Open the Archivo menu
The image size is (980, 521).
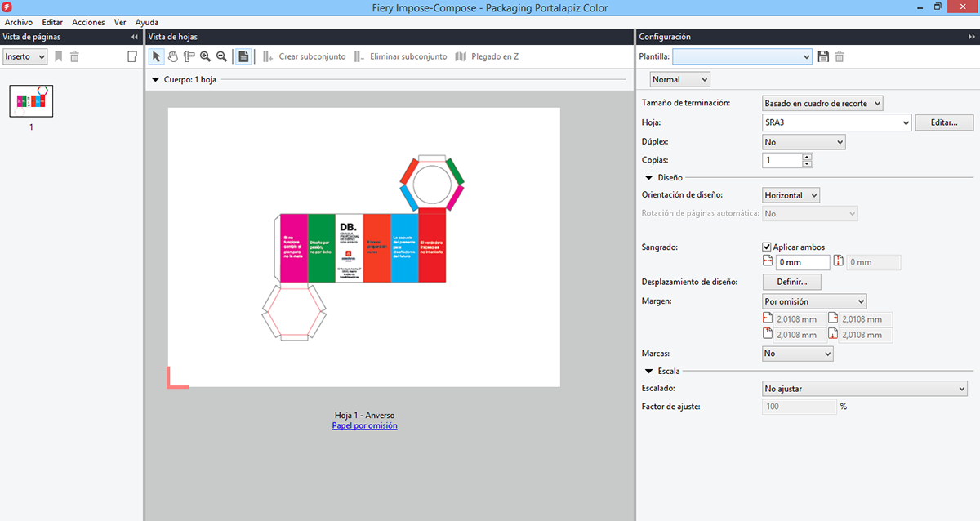click(x=19, y=22)
